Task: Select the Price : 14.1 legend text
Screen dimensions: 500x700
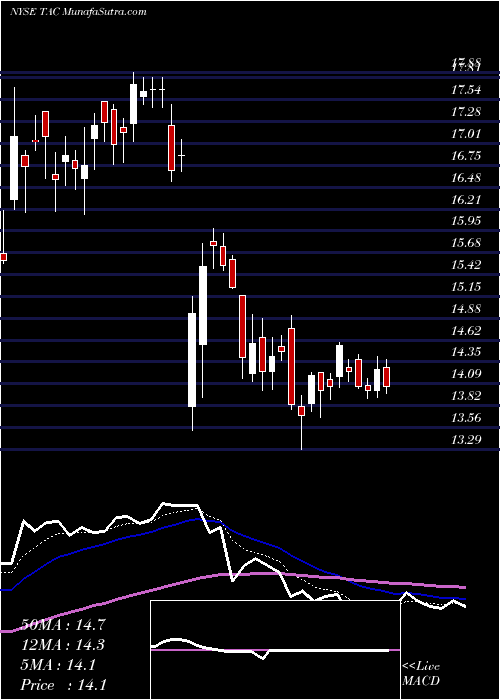Action: (x=63, y=685)
